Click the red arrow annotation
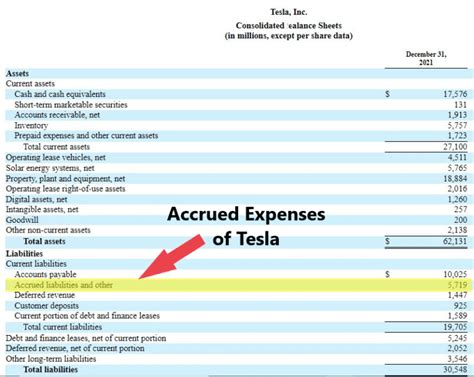This screenshot has height=377, width=474. click(172, 257)
